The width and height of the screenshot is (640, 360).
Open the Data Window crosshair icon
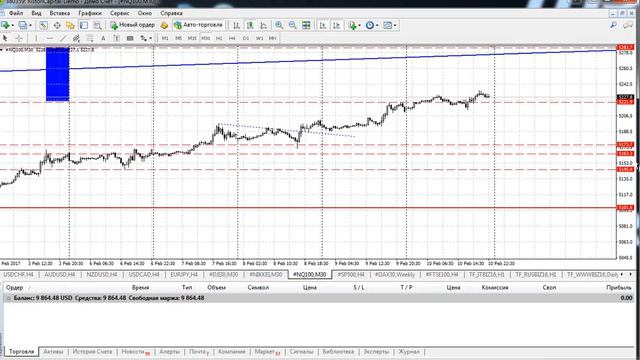[x=57, y=25]
